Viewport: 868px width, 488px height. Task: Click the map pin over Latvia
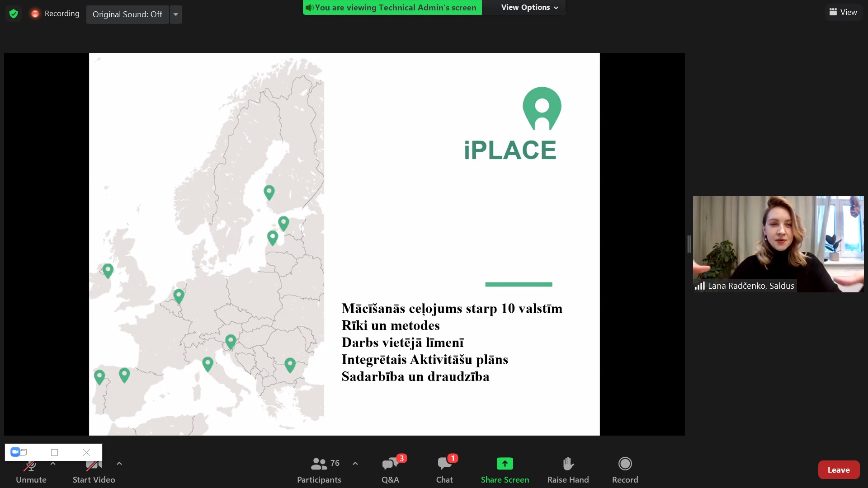[272, 238]
